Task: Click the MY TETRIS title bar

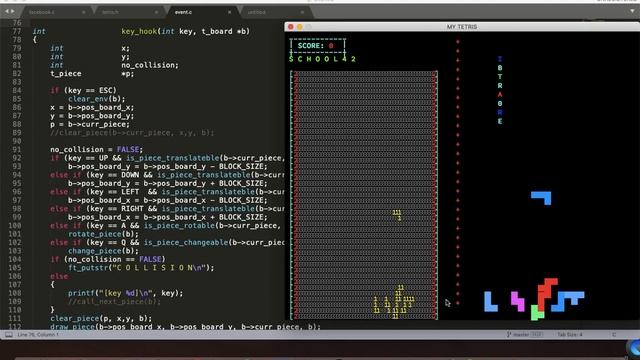Action: pyautogui.click(x=462, y=27)
